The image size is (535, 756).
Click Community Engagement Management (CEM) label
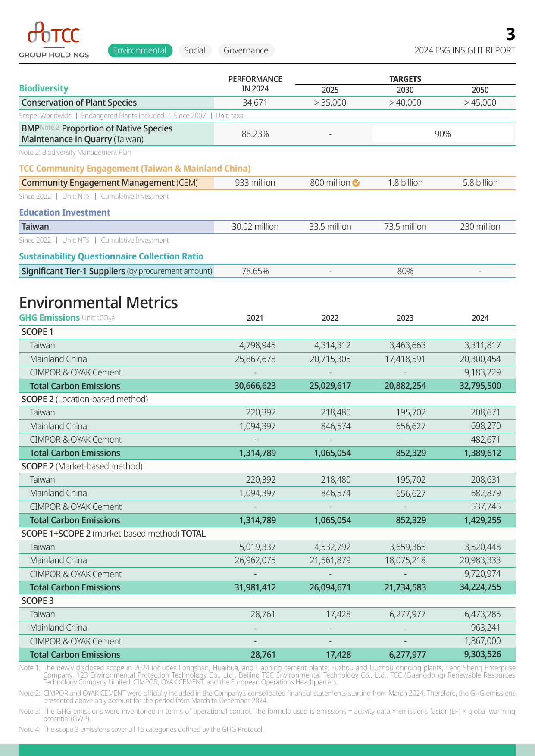tap(110, 183)
